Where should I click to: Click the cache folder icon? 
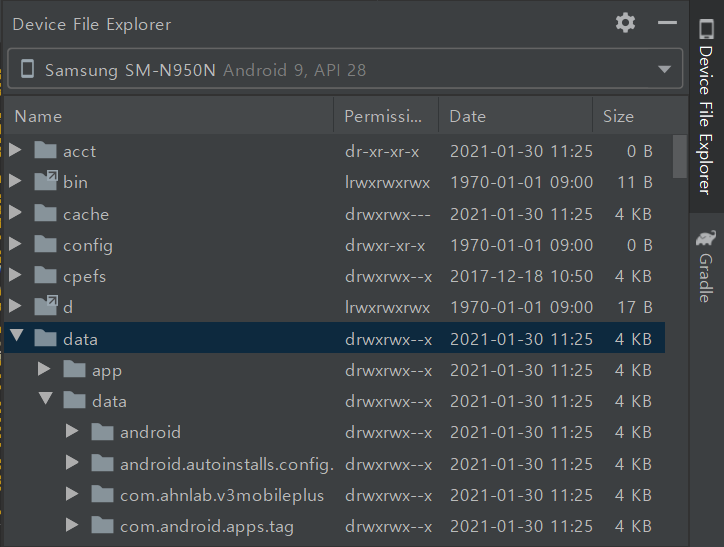pyautogui.click(x=45, y=213)
